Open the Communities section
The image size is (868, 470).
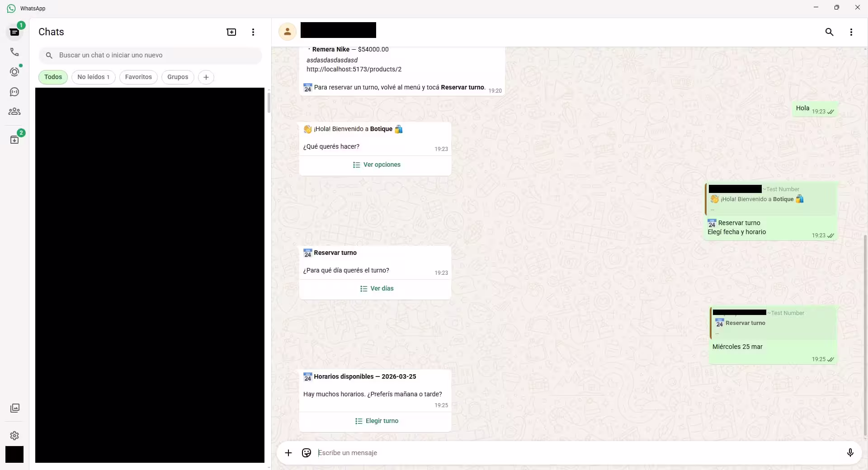tap(14, 111)
